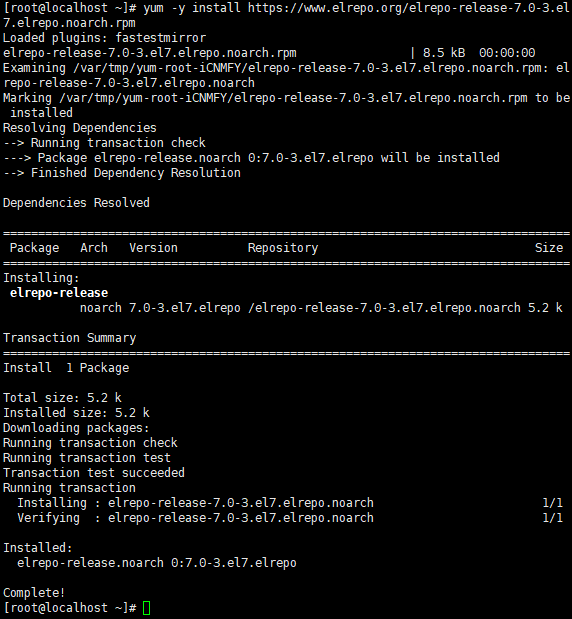Click the 1/1 counter on the Installing line

tap(553, 503)
